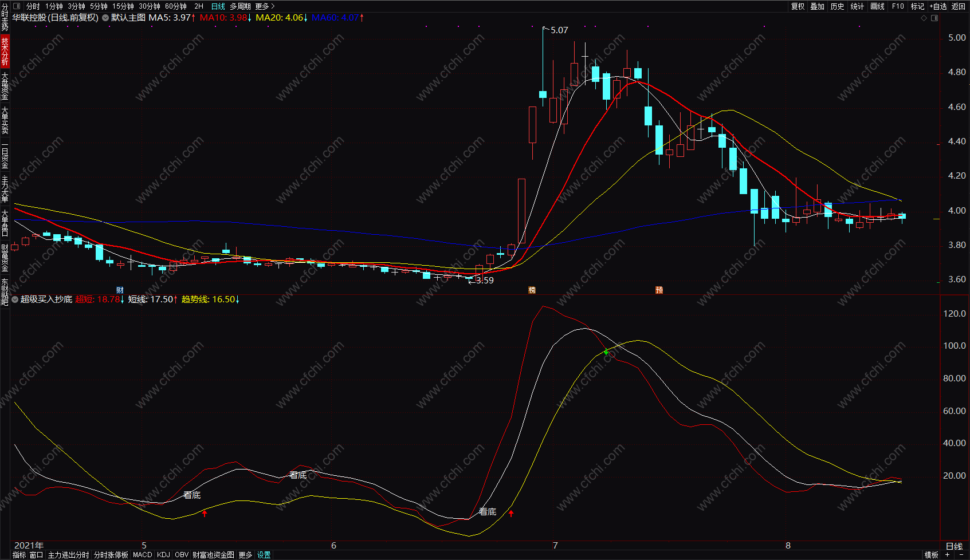The width and height of the screenshot is (970, 560).
Task: Click the minus zoom-out button at bottom right
Action: pyautogui.click(x=961, y=555)
